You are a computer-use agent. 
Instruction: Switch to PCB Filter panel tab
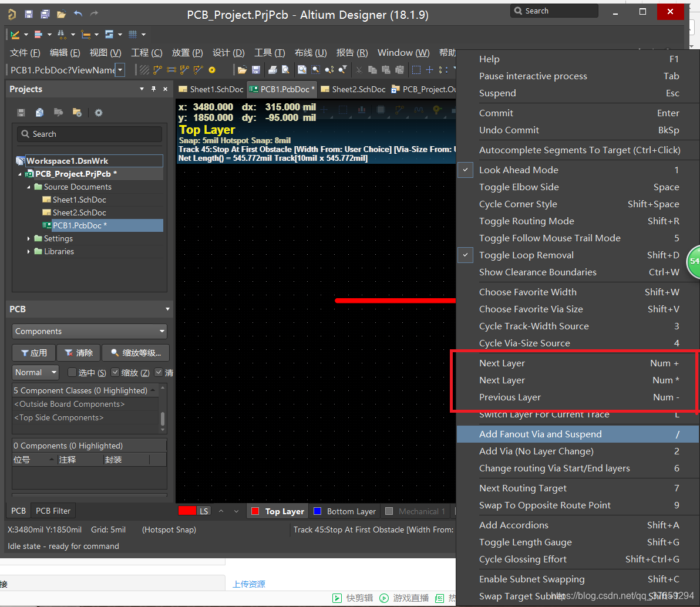(53, 511)
